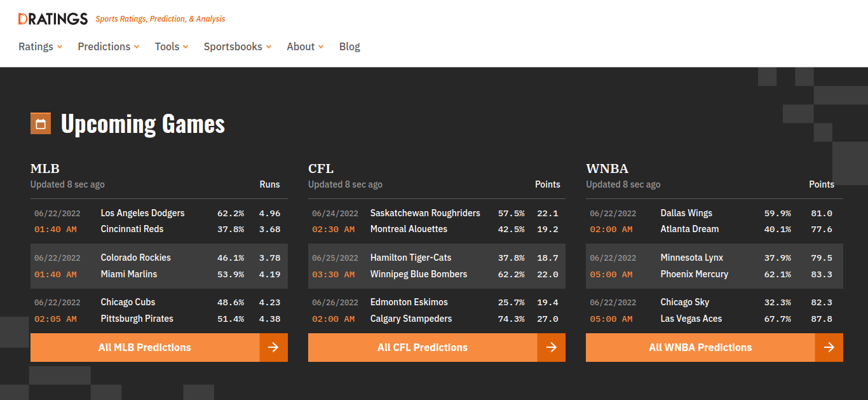The width and height of the screenshot is (868, 400).
Task: Click the CFL section heading
Action: click(x=321, y=169)
